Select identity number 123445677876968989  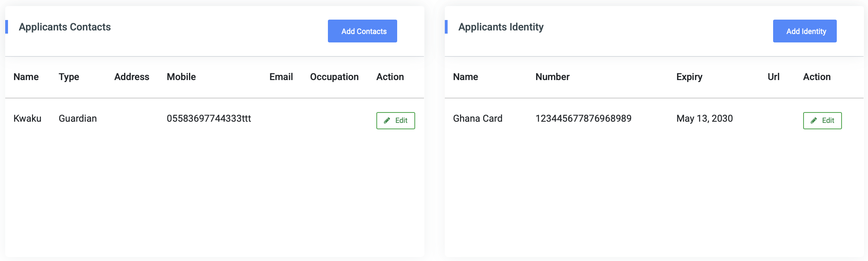click(583, 118)
